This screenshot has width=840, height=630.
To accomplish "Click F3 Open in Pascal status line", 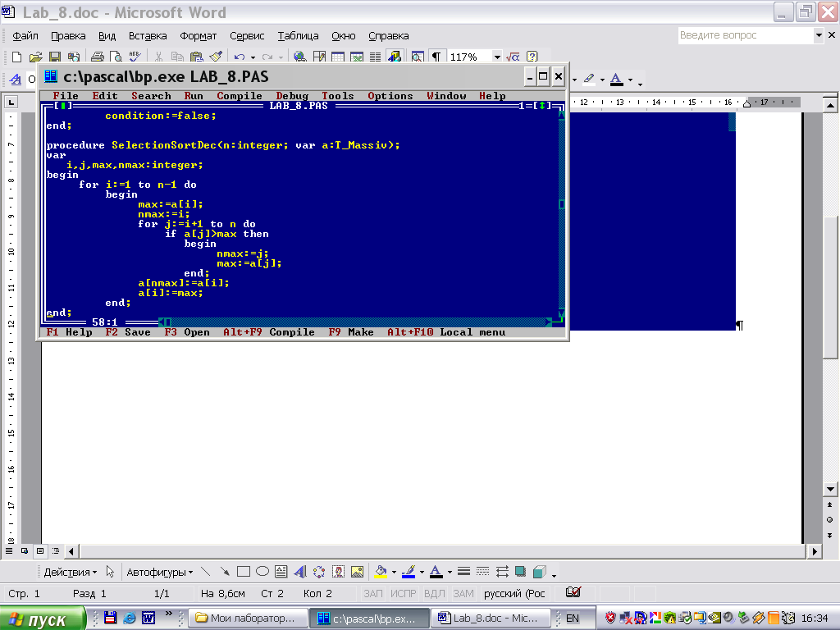I will pyautogui.click(x=187, y=332).
